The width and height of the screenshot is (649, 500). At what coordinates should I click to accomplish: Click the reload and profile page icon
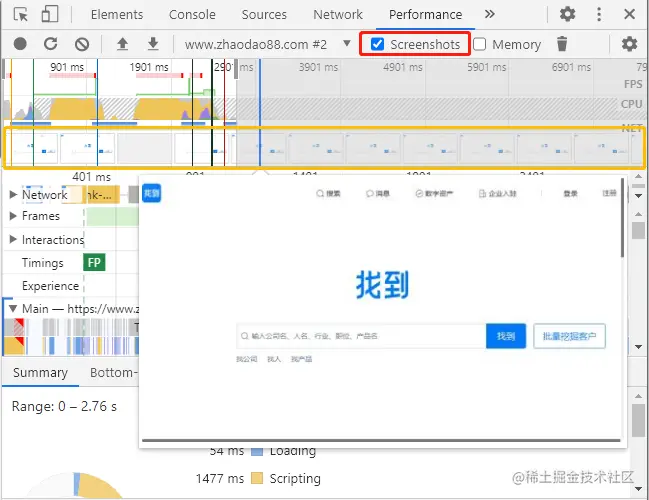tap(50, 43)
